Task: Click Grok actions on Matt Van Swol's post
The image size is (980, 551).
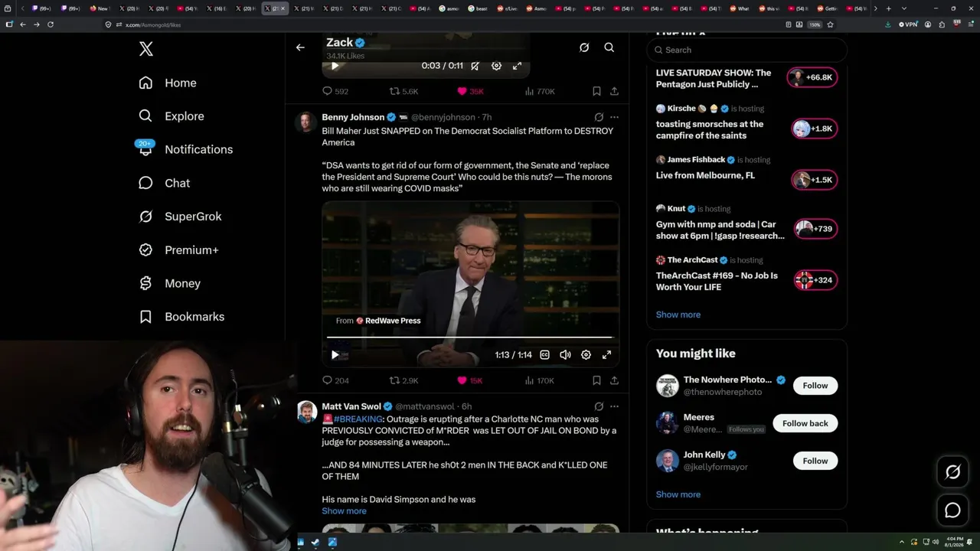Action: tap(599, 406)
